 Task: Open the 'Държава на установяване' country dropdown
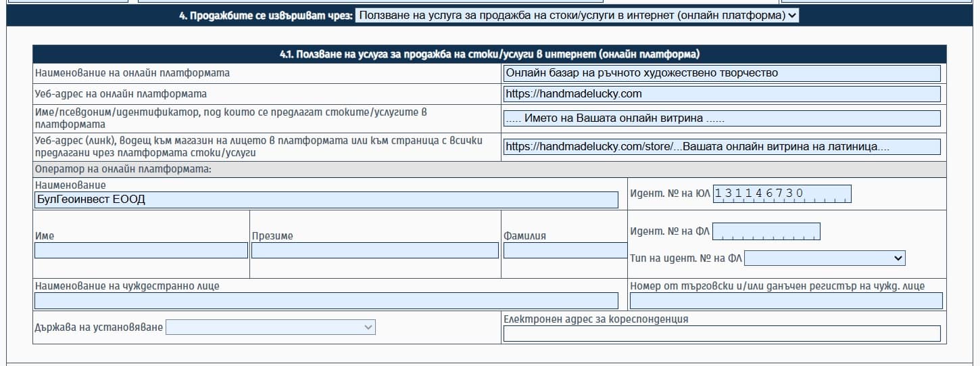click(270, 327)
